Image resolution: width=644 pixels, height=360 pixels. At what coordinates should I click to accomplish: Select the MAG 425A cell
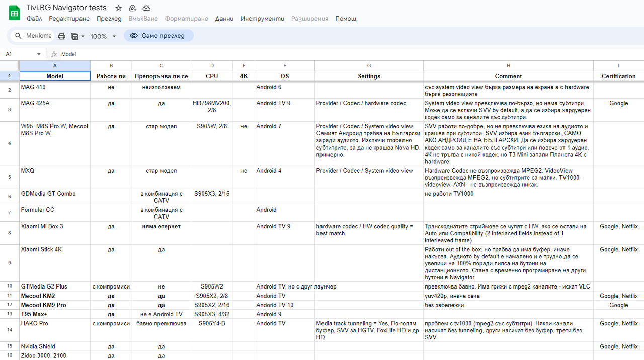pos(55,110)
